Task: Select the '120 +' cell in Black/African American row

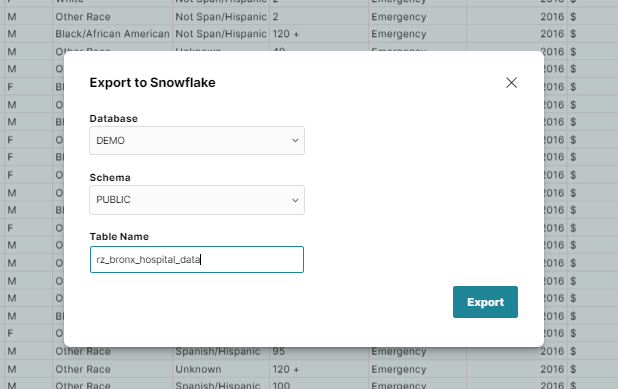Action: [319, 34]
